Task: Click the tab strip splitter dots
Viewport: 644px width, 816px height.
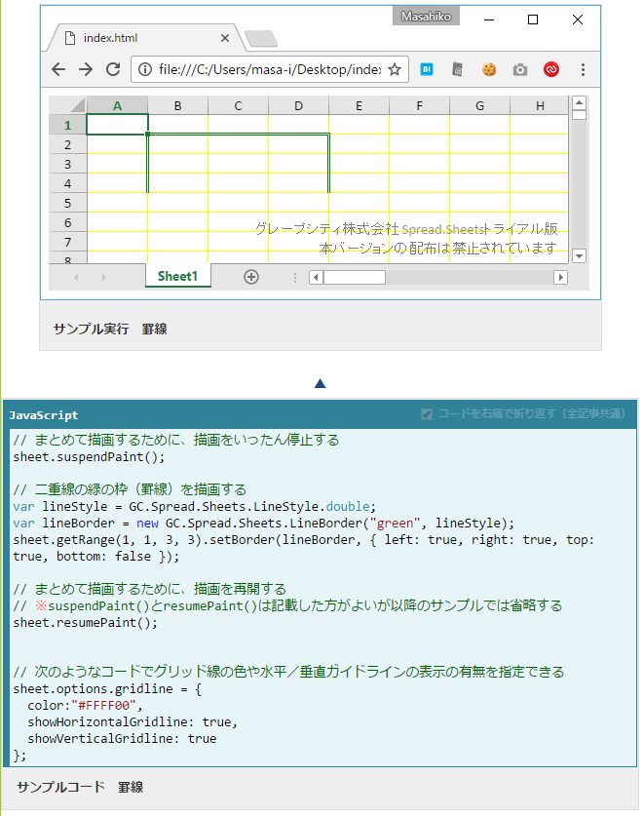Action: [x=295, y=278]
